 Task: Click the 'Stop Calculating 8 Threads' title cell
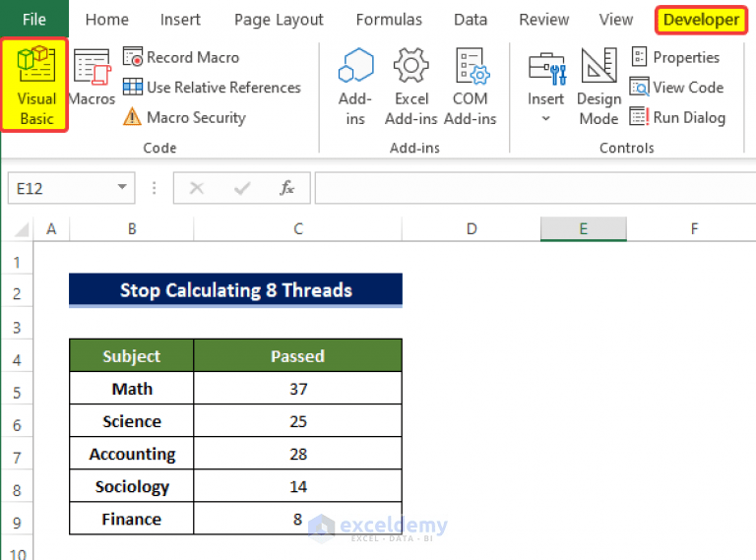click(x=236, y=290)
